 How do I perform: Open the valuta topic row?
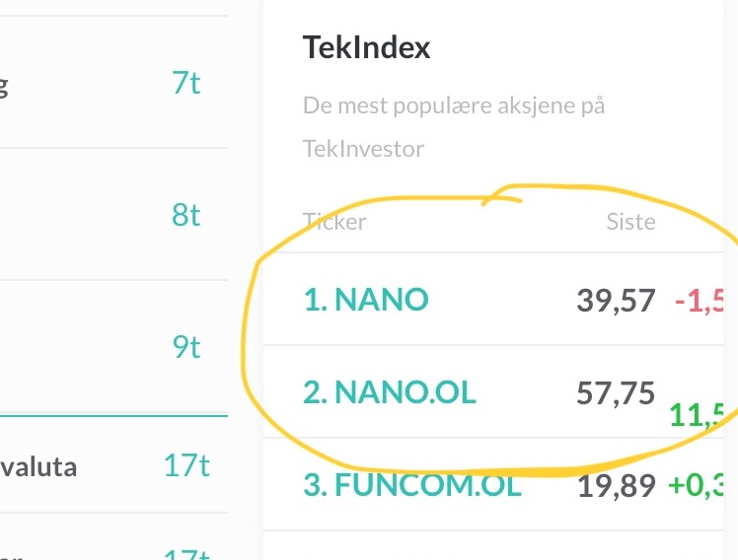pos(113,465)
